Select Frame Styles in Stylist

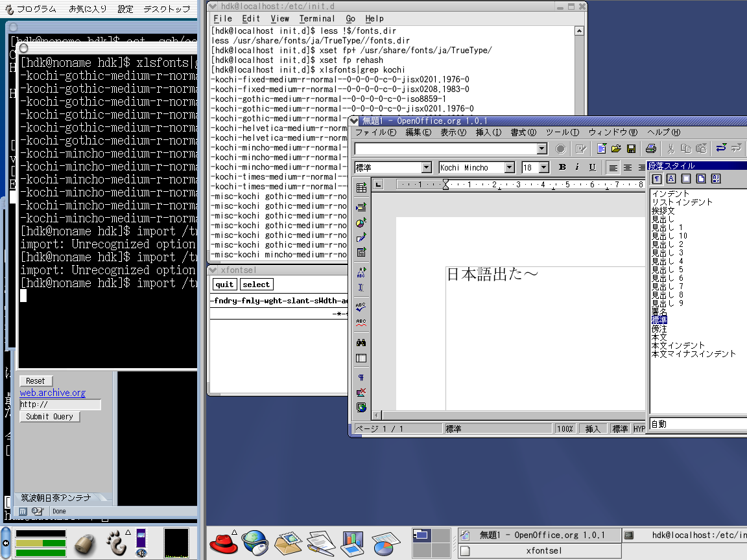coord(685,179)
